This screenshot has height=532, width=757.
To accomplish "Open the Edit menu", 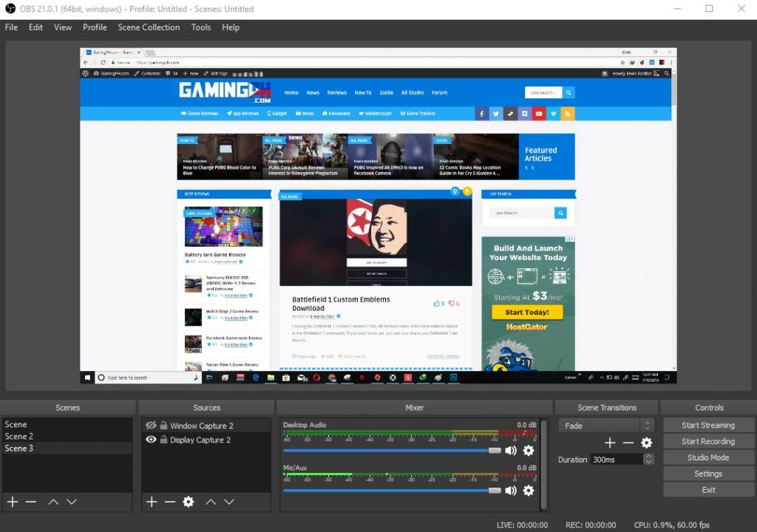I will (35, 27).
